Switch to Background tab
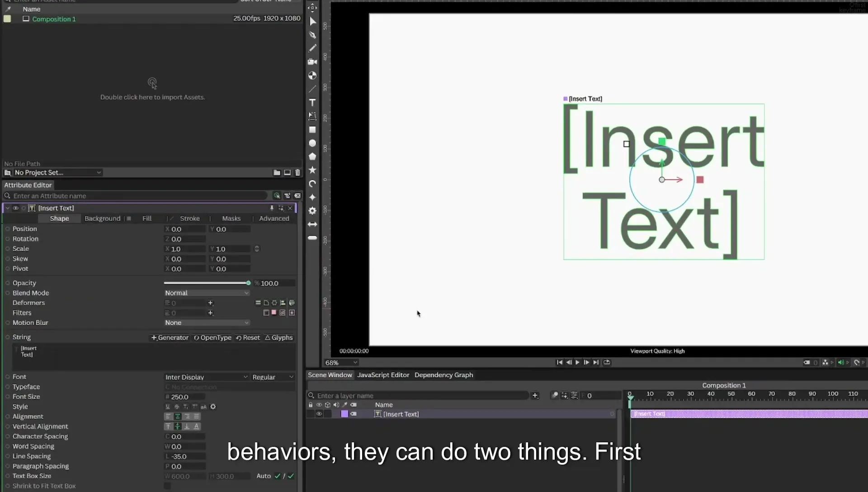 pyautogui.click(x=102, y=218)
